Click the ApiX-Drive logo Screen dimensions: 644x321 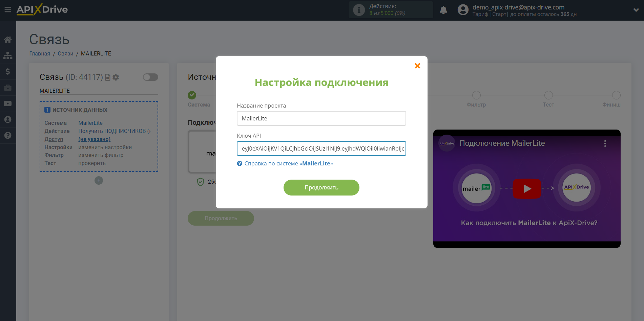click(42, 9)
